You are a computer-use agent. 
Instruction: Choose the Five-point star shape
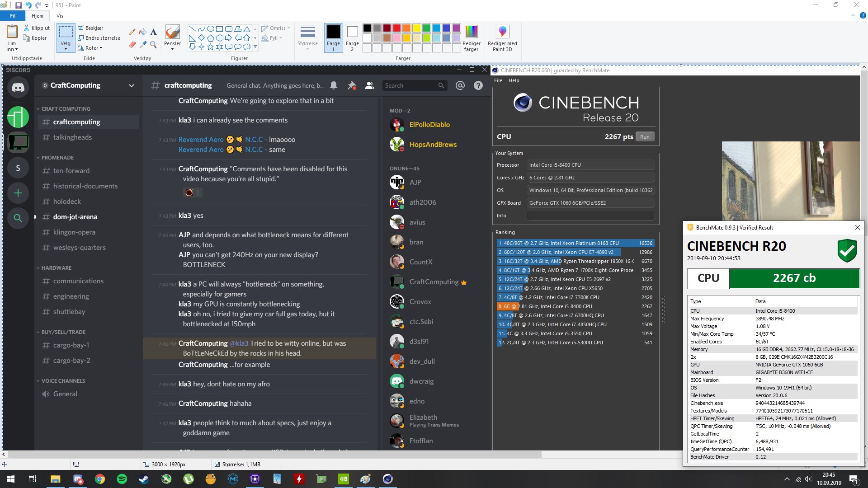[210, 47]
